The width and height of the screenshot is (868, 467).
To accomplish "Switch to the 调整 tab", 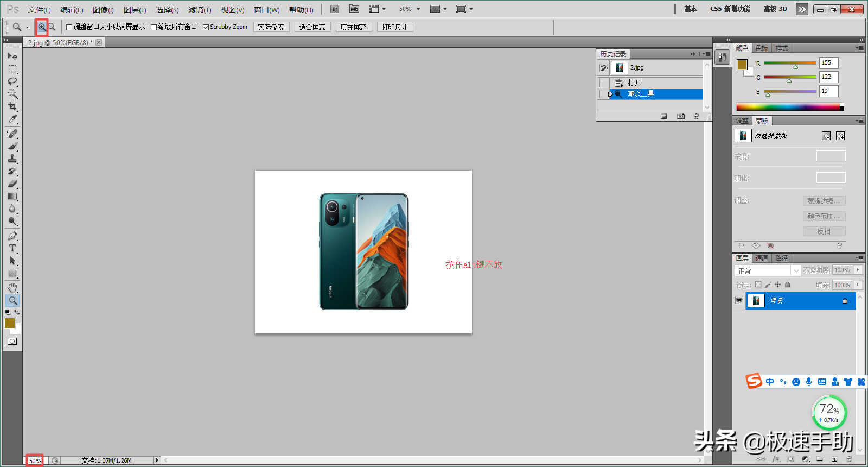I will pyautogui.click(x=742, y=121).
